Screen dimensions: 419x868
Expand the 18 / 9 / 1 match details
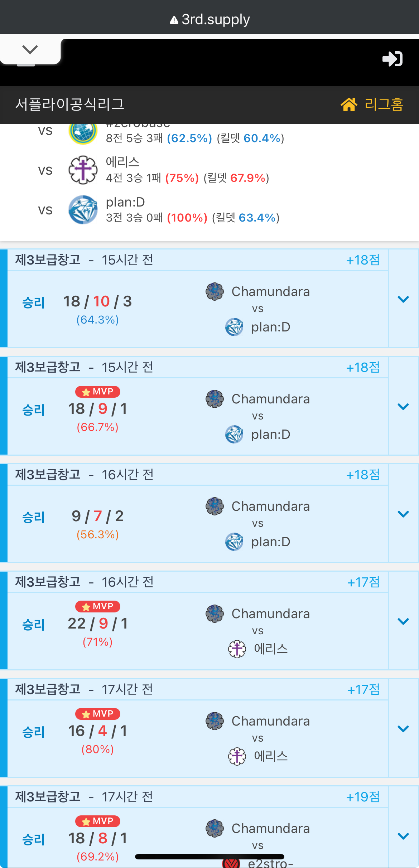(403, 407)
